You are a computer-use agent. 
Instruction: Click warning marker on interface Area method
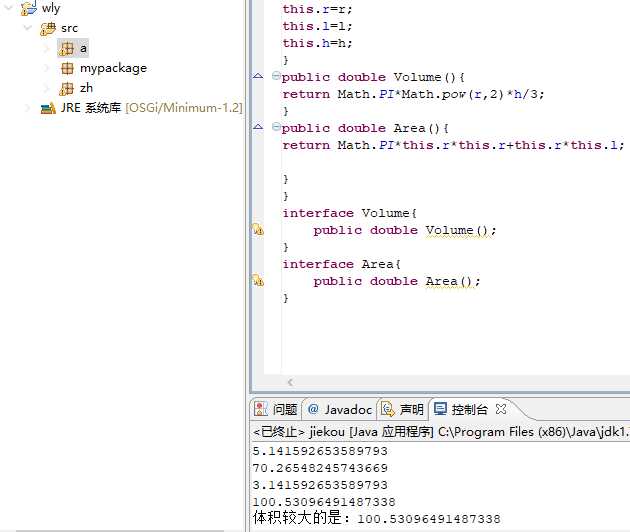tap(258, 280)
